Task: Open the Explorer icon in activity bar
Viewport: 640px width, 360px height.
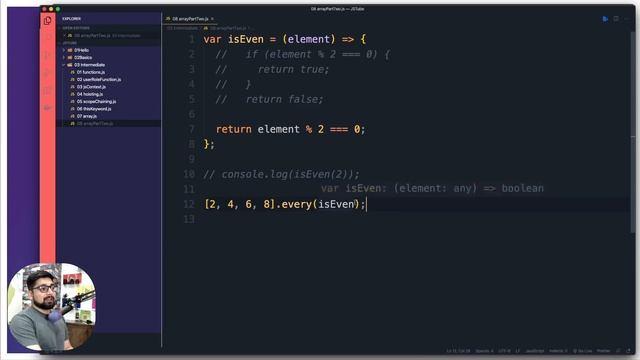Action: 47,21
